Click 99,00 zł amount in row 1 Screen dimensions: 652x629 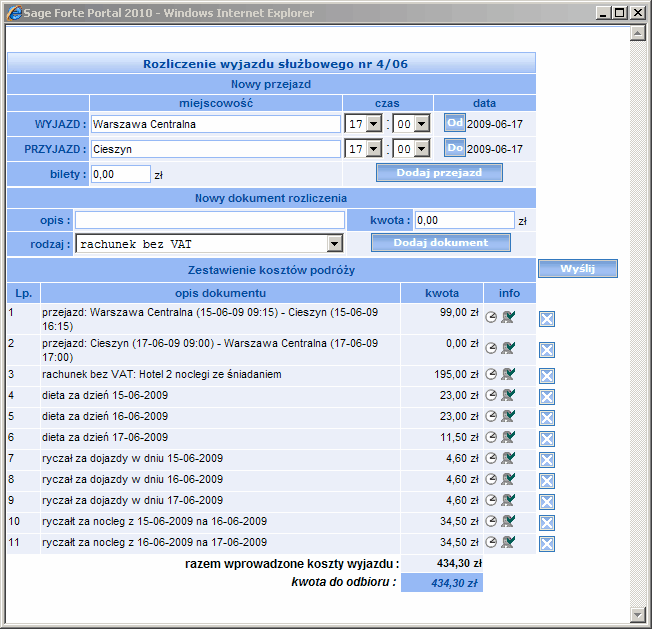click(459, 312)
